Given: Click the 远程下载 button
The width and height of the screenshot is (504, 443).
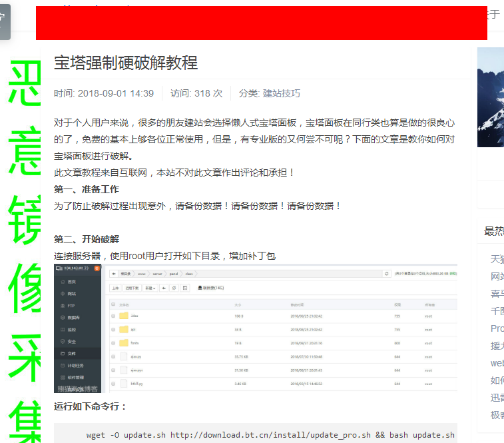Looking at the screenshot, I should pyautogui.click(x=132, y=288).
